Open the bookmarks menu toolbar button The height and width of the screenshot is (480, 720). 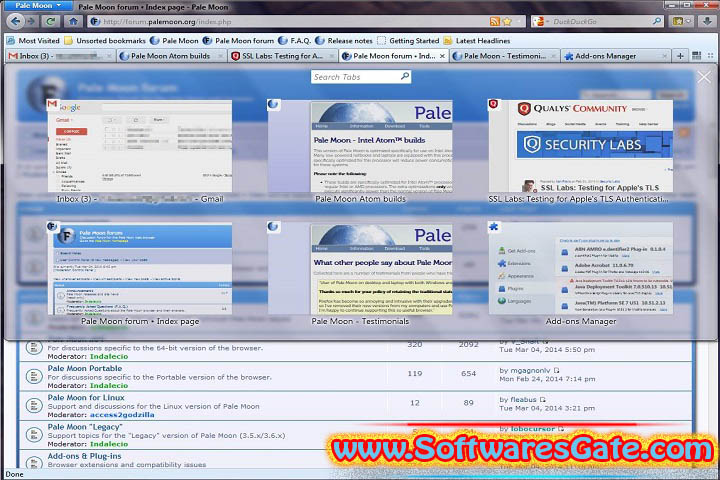tap(681, 21)
